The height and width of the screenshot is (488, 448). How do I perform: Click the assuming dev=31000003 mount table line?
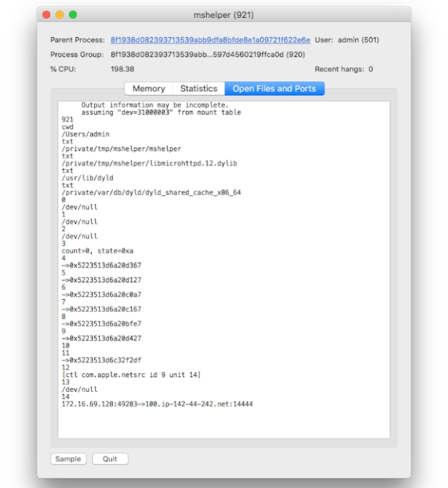161,112
